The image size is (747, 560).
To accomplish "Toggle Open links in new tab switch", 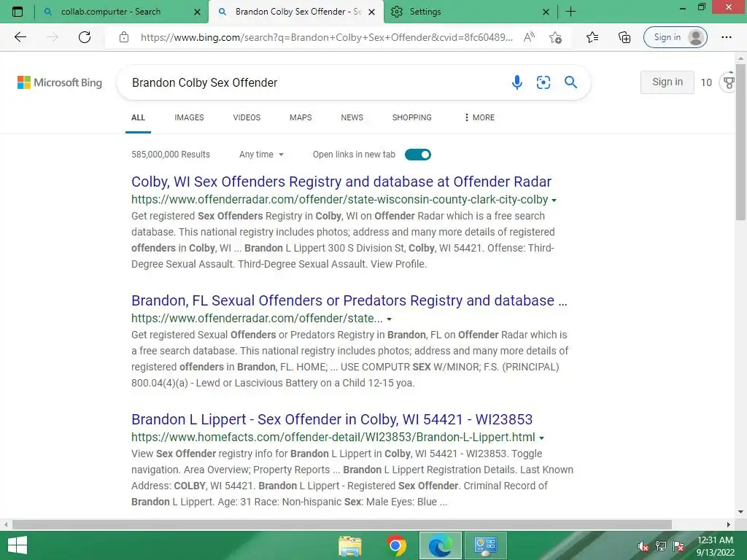I will tap(418, 155).
